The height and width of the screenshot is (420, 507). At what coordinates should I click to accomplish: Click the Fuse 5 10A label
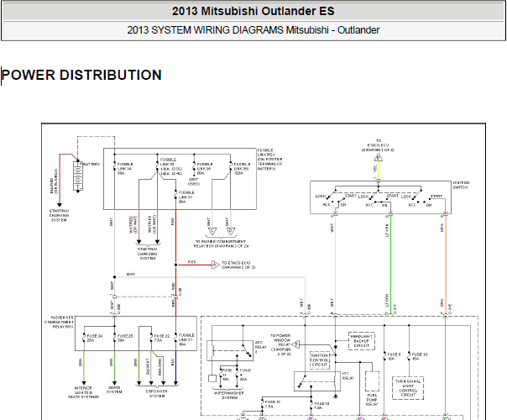coord(394,356)
